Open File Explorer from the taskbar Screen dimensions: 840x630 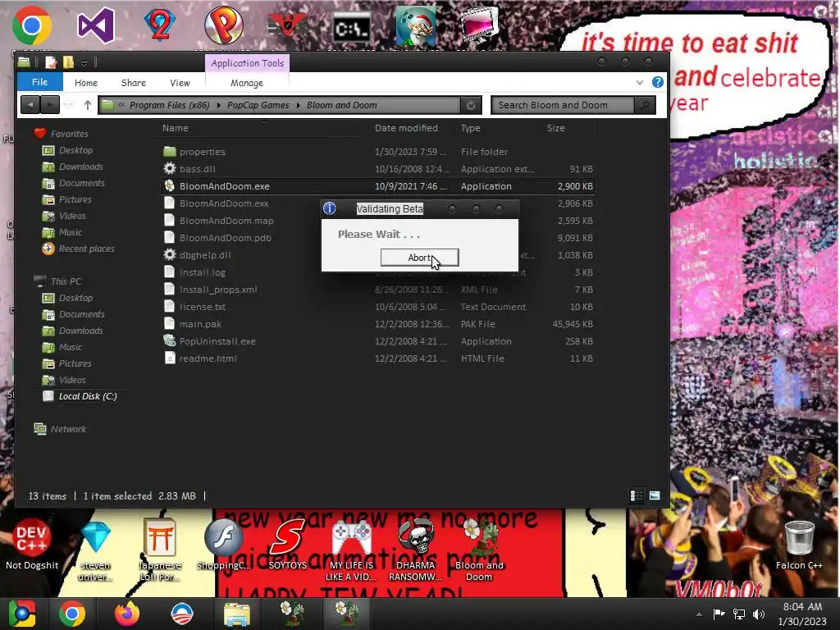(237, 614)
